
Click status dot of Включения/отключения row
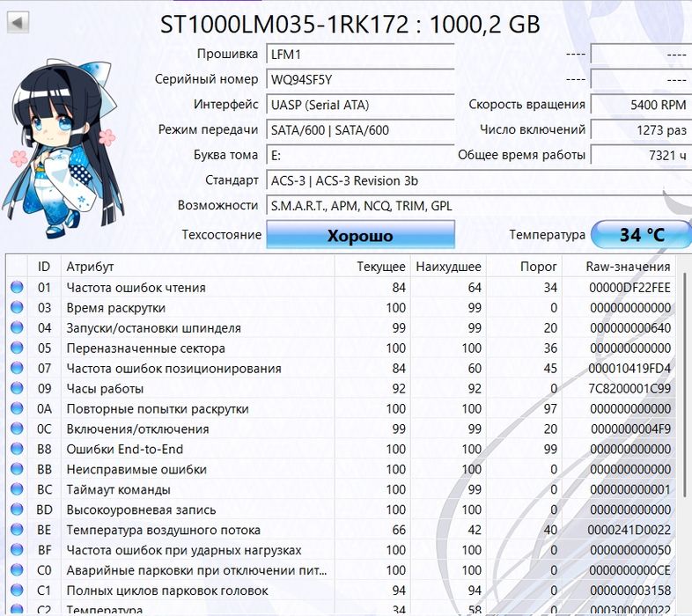tap(17, 429)
